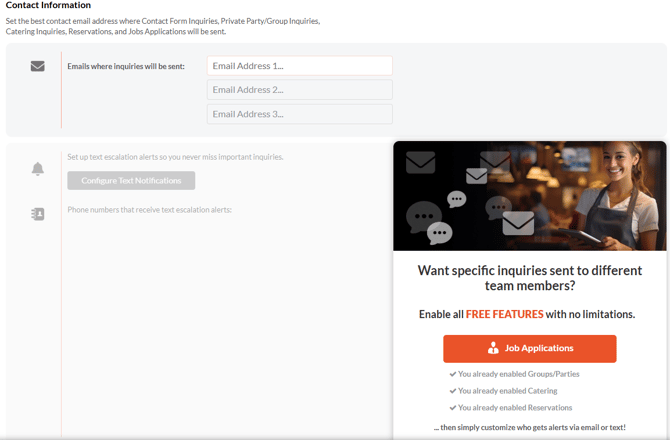Screen dimensions: 670x440
Task: Focus the Email Address 1 field
Action: [x=299, y=66]
